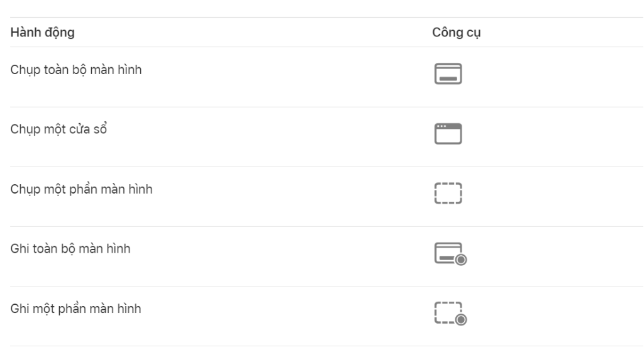The width and height of the screenshot is (644, 362).
Task: Select the "Ghi toàn bộ màn hình" text
Action: coord(70,249)
